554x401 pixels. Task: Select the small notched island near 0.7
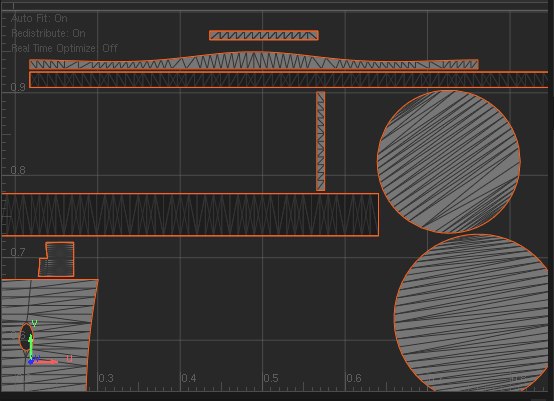(x=57, y=260)
